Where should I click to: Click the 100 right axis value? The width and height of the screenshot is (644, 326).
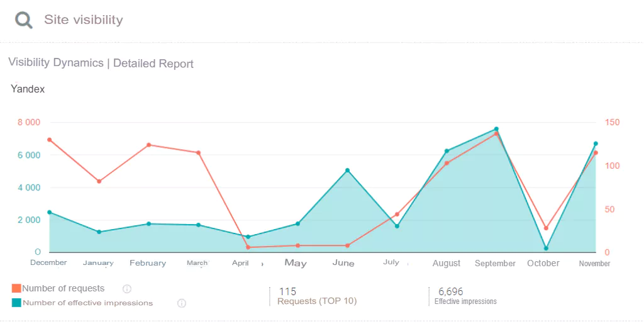click(x=612, y=166)
